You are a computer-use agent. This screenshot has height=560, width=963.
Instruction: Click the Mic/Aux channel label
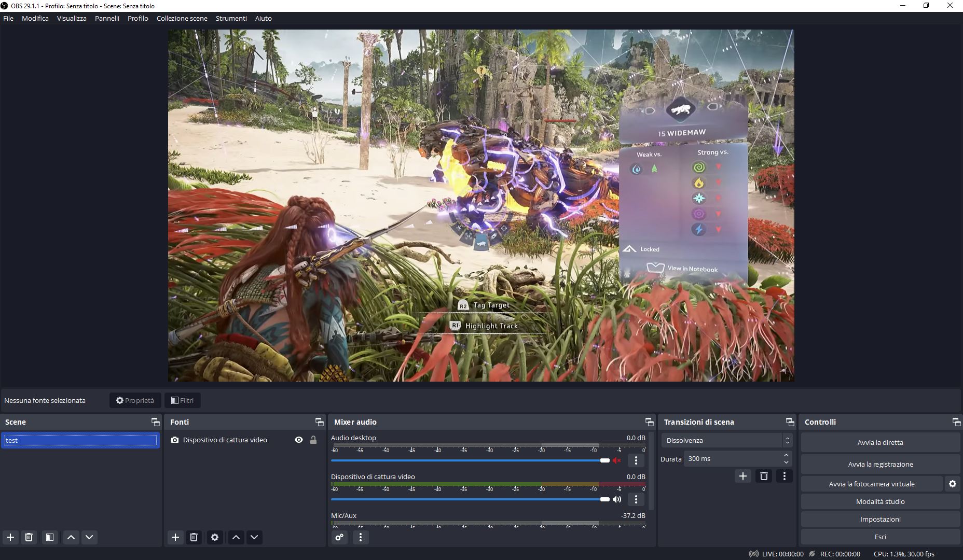[x=343, y=515]
